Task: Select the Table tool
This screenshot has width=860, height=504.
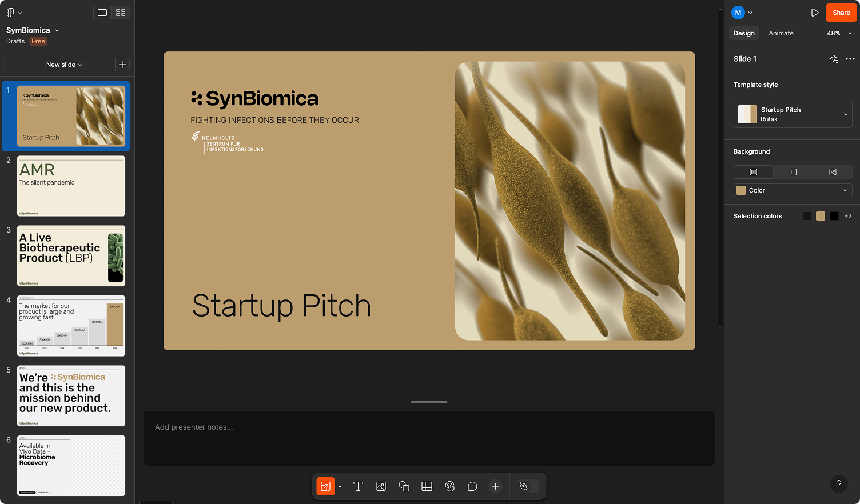Action: tap(427, 486)
